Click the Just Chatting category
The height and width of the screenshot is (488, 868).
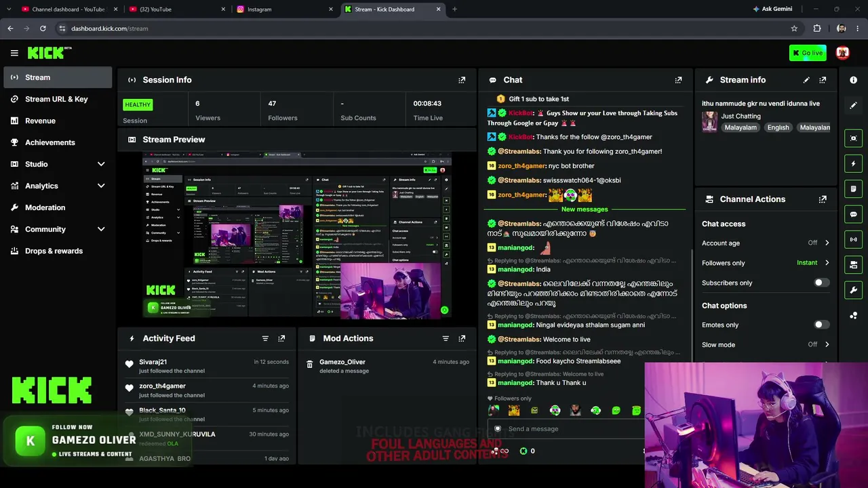point(741,116)
